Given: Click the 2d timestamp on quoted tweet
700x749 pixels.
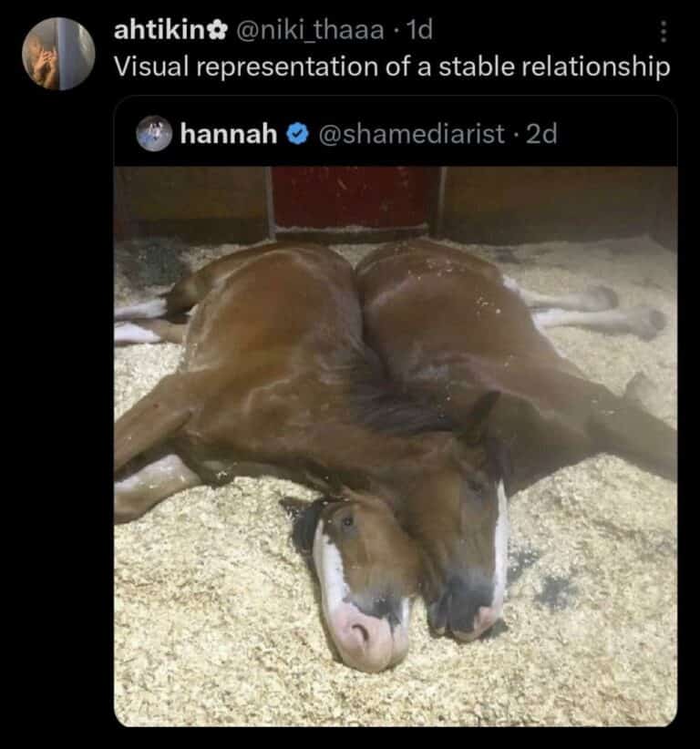Looking at the screenshot, I should click(x=541, y=134).
